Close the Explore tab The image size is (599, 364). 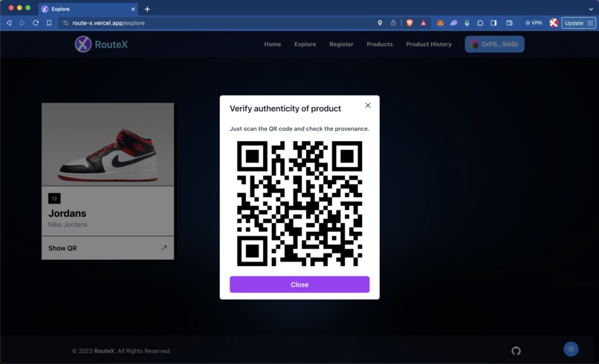click(133, 9)
